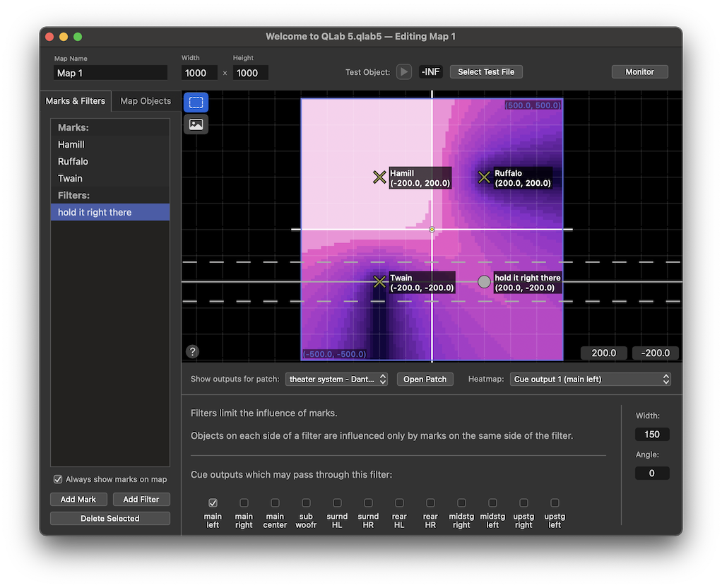Click the hold it right there filter handle

[x=484, y=281]
